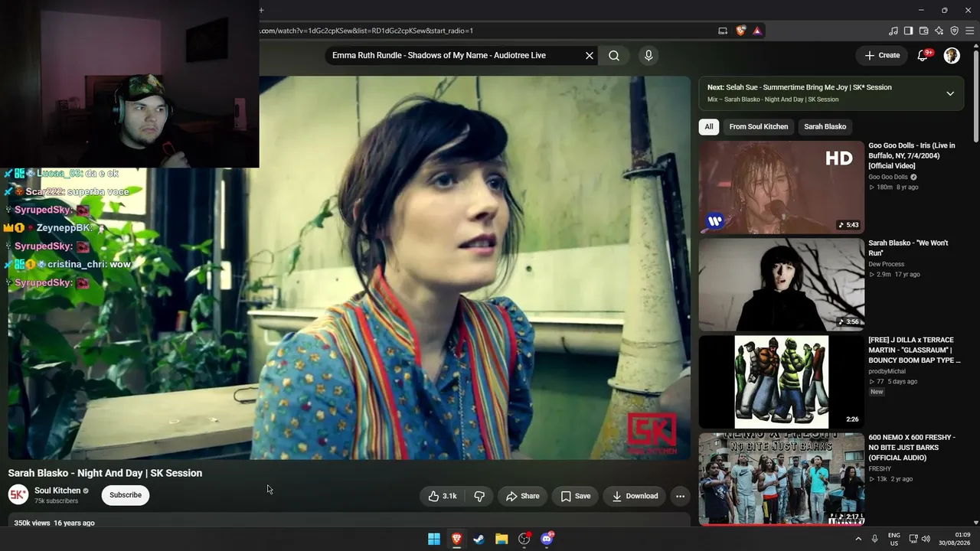Image resolution: width=980 pixels, height=551 pixels.
Task: Click the "We Won't Run" video title
Action: pos(908,248)
